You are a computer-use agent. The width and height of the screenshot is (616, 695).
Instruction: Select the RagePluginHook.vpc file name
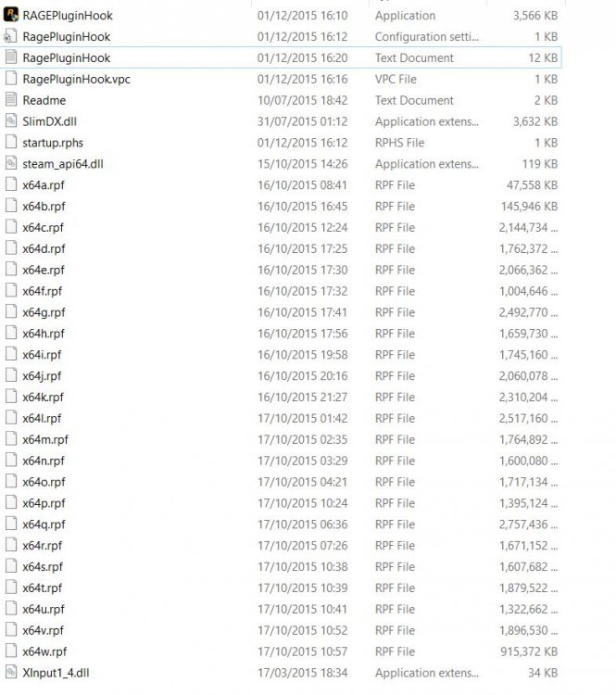coord(76,80)
